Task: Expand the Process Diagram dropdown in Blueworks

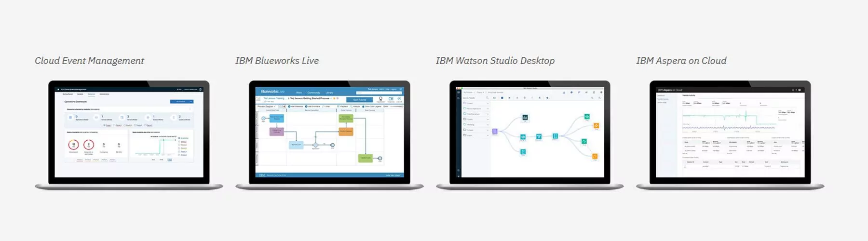Action: [x=266, y=107]
